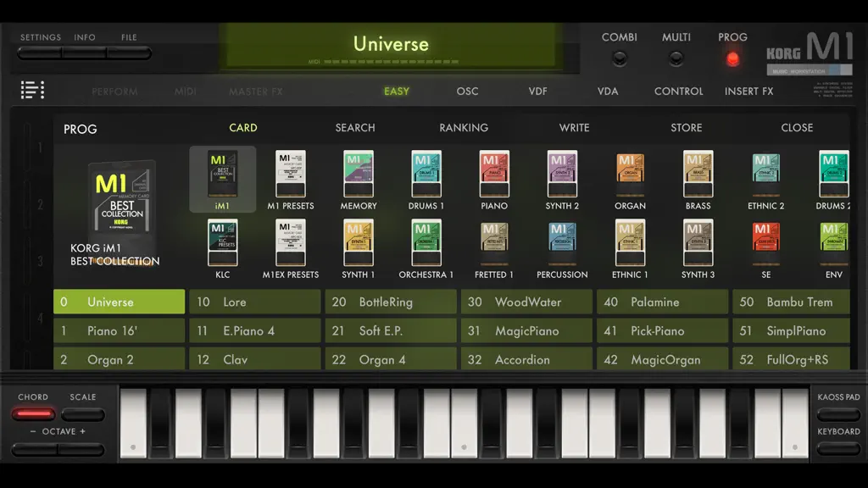Open the SEARCH tab
The image size is (868, 488).
355,128
